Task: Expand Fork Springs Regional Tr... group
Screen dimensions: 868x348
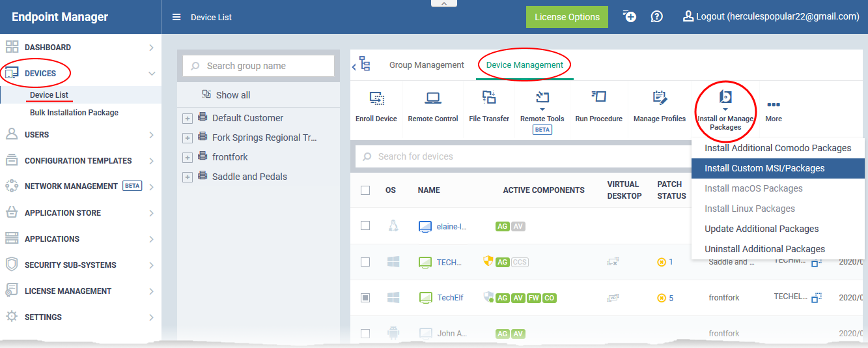Action: [x=188, y=138]
